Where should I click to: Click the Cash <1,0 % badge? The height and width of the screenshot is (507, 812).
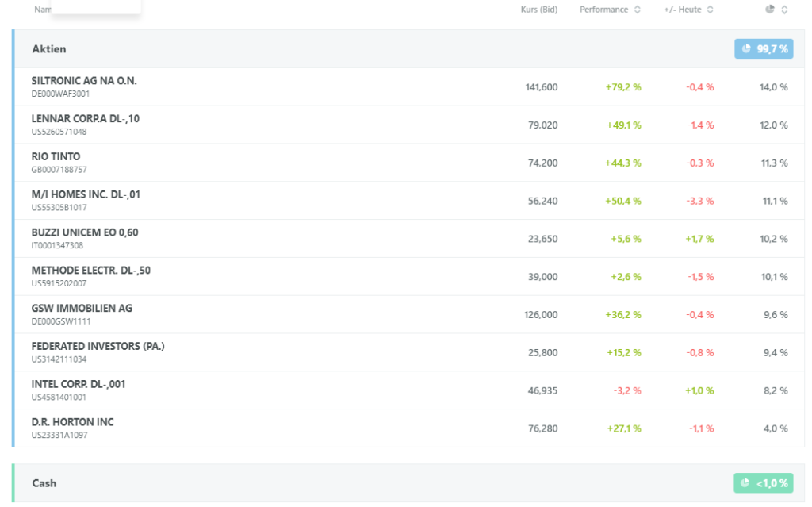(764, 483)
